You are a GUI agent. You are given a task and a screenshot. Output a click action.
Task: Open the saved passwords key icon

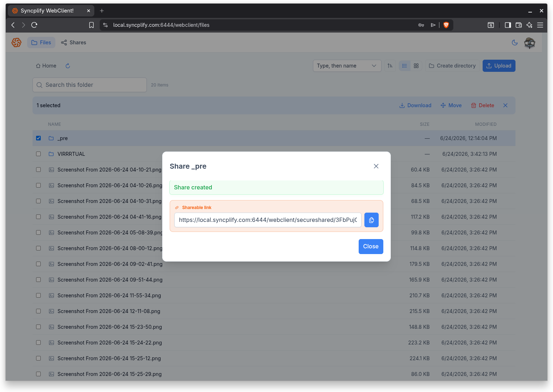click(421, 25)
